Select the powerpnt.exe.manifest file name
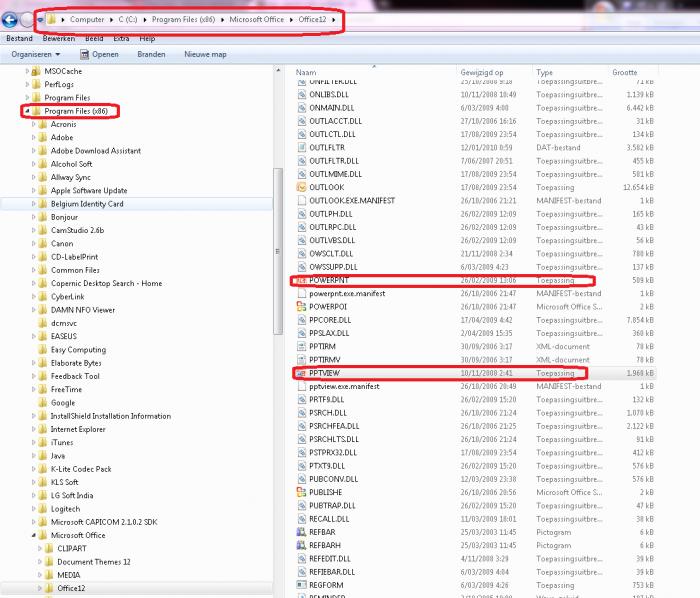The height and width of the screenshot is (598, 700). (347, 294)
